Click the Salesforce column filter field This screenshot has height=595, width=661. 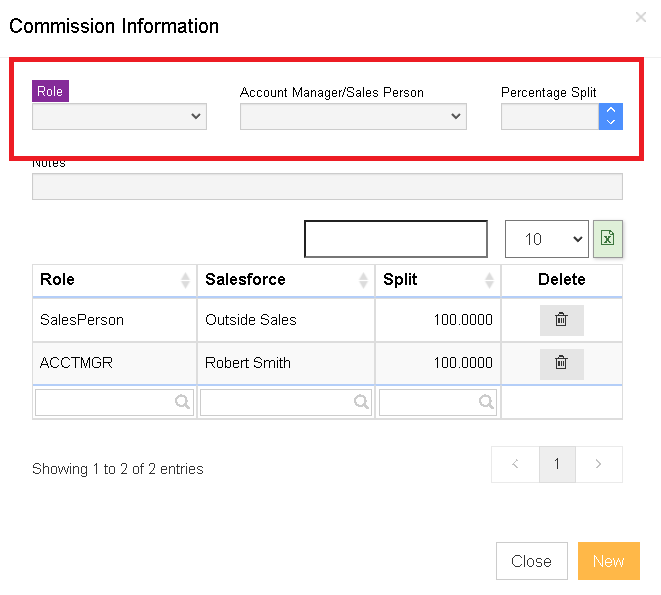pos(286,402)
